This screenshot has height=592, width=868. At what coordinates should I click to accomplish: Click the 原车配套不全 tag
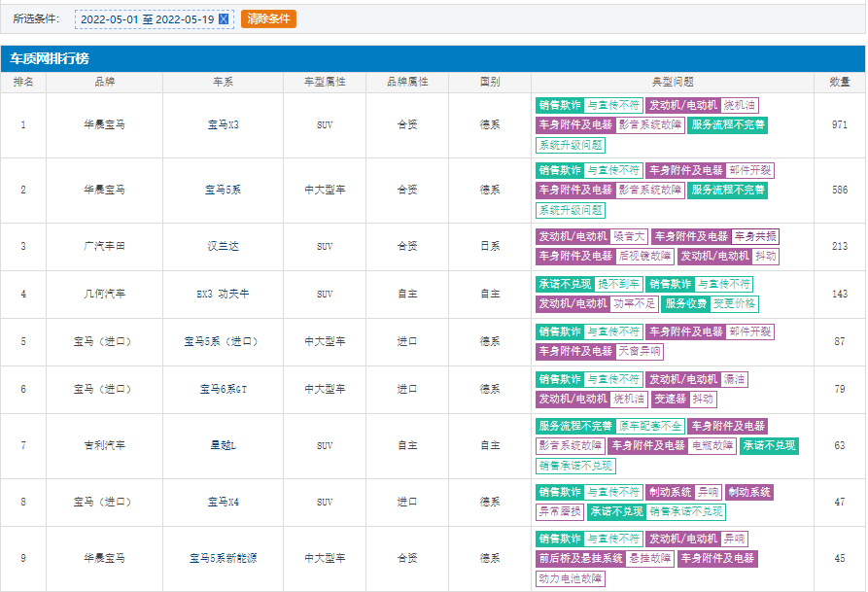click(650, 426)
